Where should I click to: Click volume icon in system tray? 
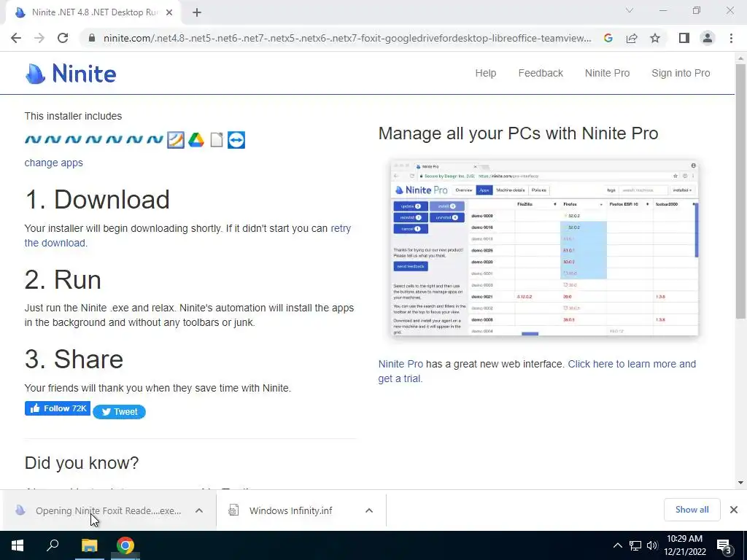coord(652,545)
